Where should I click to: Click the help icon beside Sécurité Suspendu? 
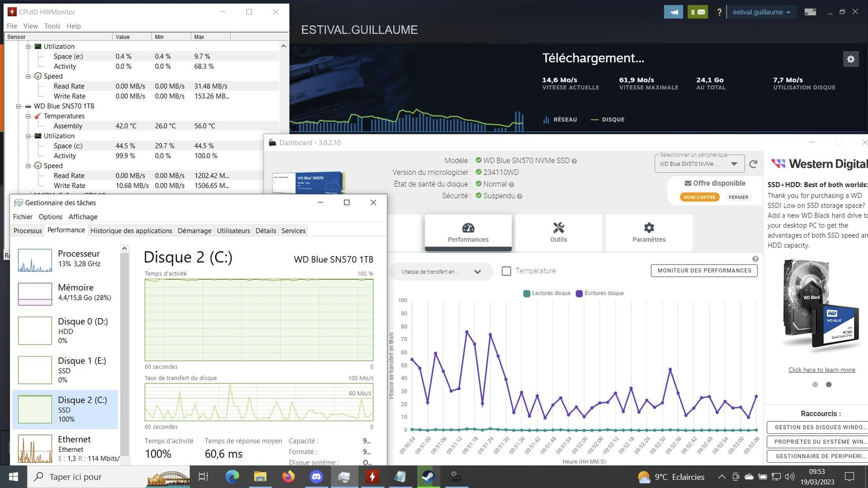pyautogui.click(x=519, y=196)
